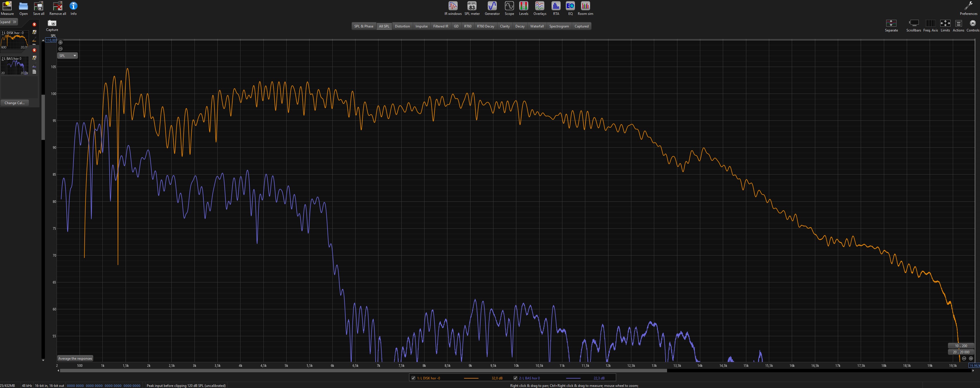Open the Room sim tool
Viewport: 980px width, 388px height.
tap(585, 6)
